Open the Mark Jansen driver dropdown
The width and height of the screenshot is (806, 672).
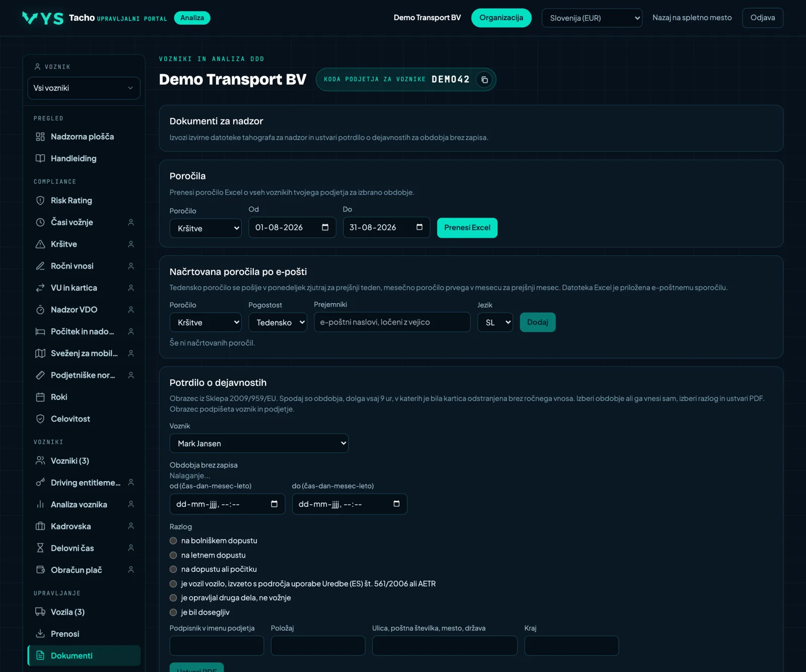[259, 443]
